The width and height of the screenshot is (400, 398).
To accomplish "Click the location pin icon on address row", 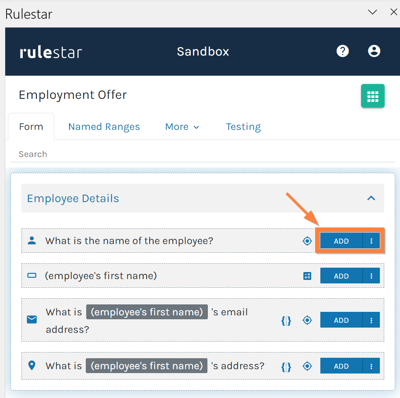I will pyautogui.click(x=32, y=366).
